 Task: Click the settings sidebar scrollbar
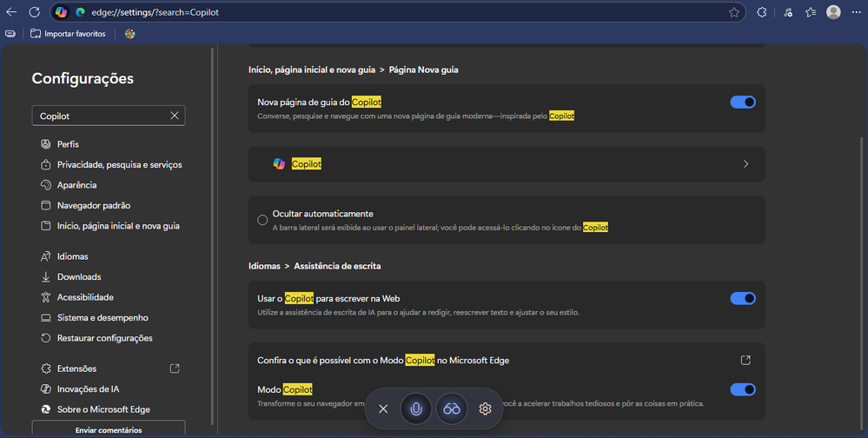[213, 236]
